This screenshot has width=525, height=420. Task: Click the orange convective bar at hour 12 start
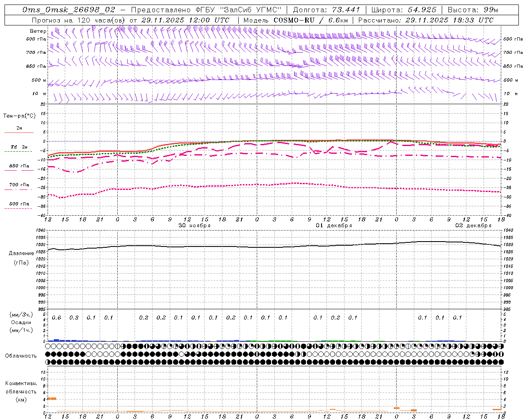[x=52, y=399]
